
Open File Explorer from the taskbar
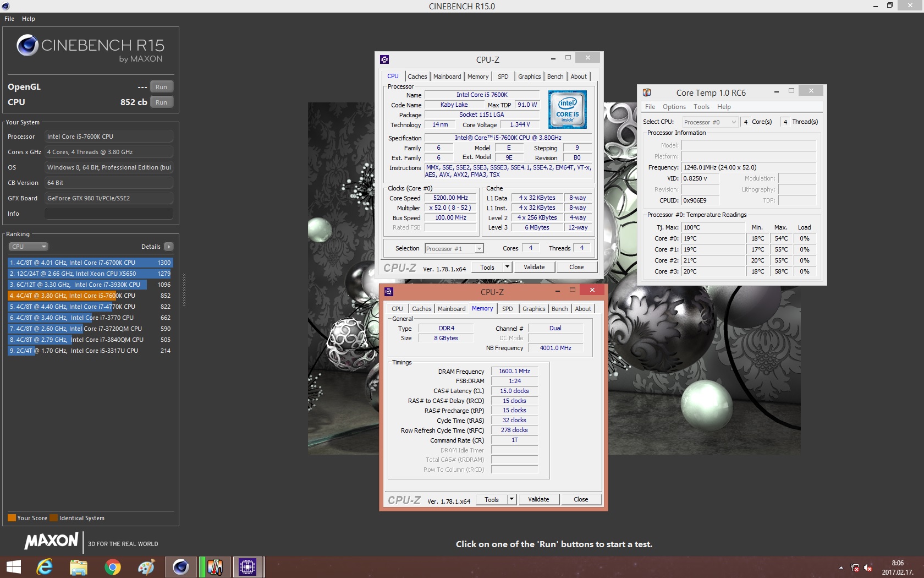coord(79,567)
